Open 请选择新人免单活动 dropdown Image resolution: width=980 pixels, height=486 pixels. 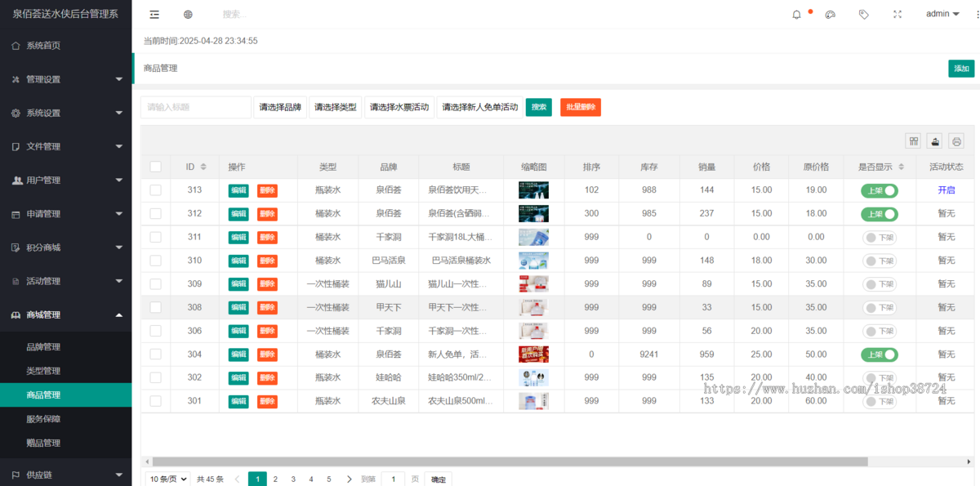479,107
